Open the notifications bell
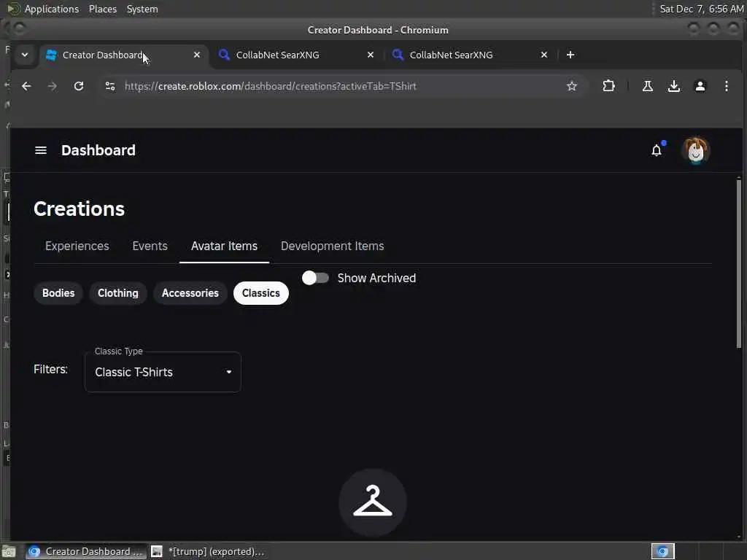Image resolution: width=747 pixels, height=560 pixels. [657, 150]
